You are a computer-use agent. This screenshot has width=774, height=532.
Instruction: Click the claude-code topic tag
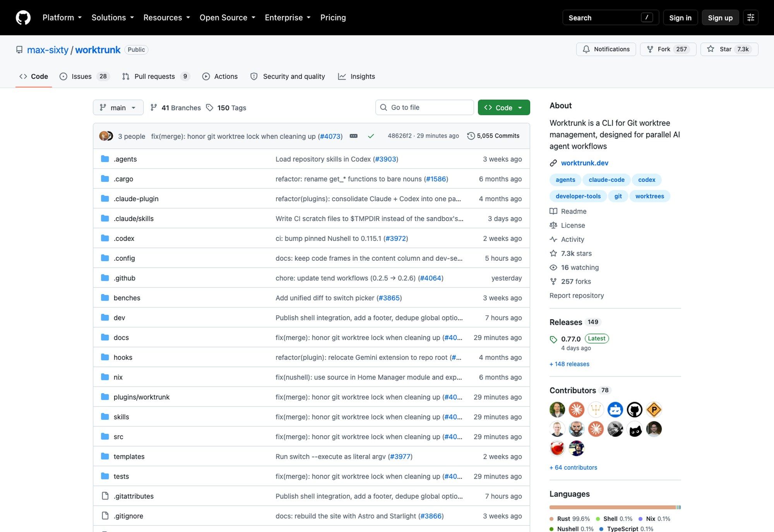(x=606, y=180)
